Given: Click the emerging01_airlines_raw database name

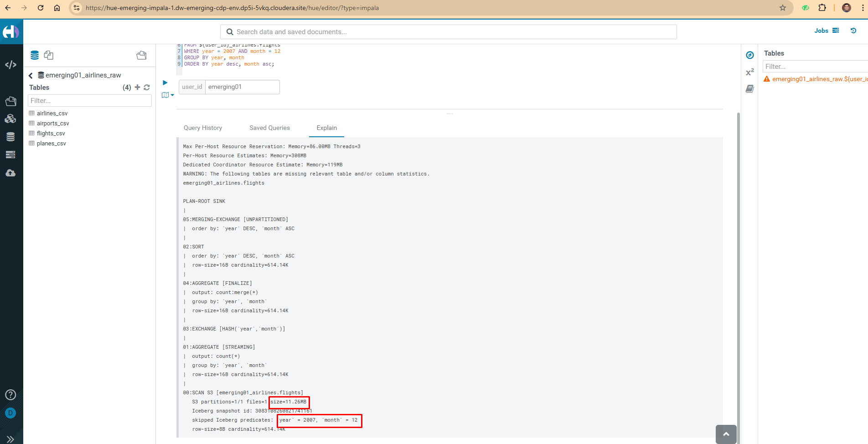Looking at the screenshot, I should click(83, 75).
